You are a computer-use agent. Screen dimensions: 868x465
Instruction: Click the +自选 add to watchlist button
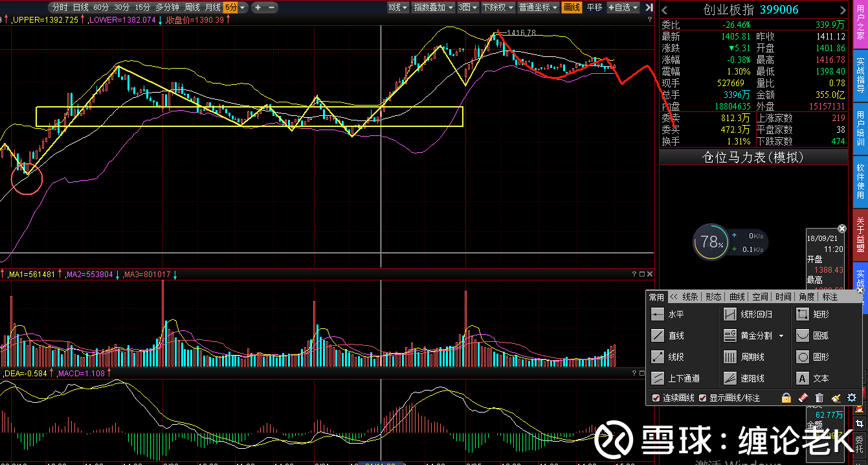[x=623, y=7]
